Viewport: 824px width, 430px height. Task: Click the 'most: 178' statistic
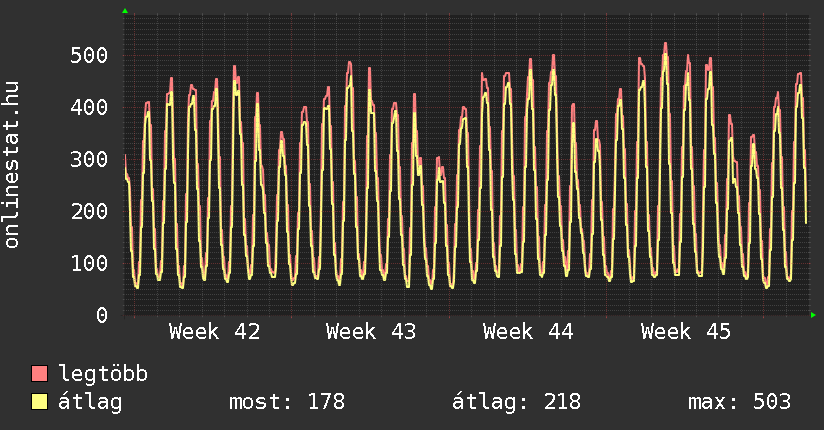click(287, 402)
